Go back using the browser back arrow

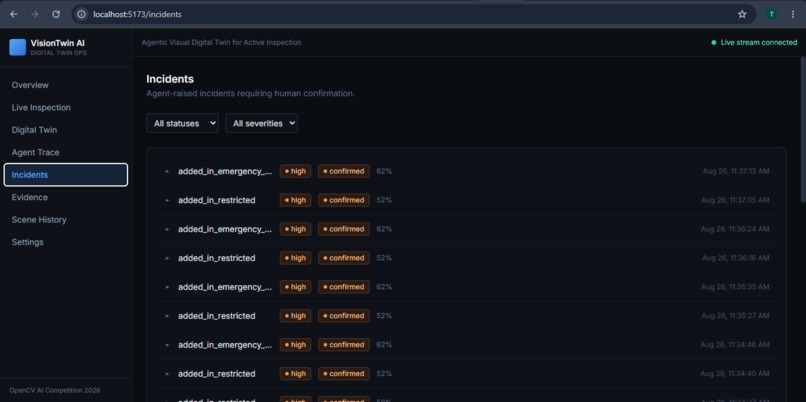[14, 14]
